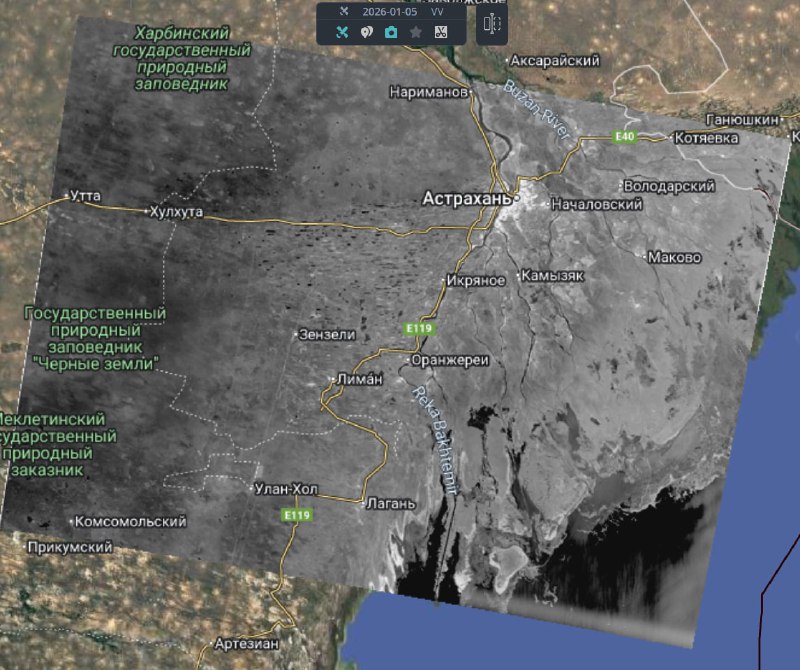The width and height of the screenshot is (800, 670).
Task: Click E119 road shield below Улан-Хол
Action: click(295, 515)
